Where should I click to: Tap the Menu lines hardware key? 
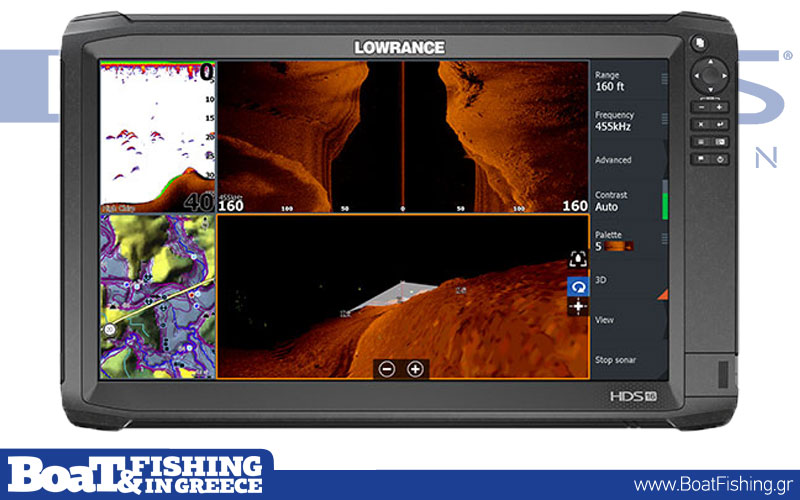pos(701,142)
